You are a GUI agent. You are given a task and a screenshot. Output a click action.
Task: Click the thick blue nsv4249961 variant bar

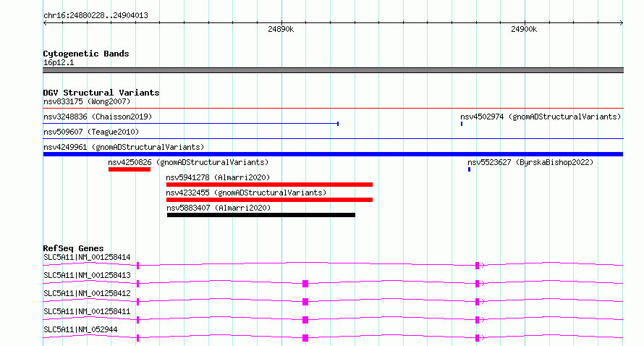333,154
